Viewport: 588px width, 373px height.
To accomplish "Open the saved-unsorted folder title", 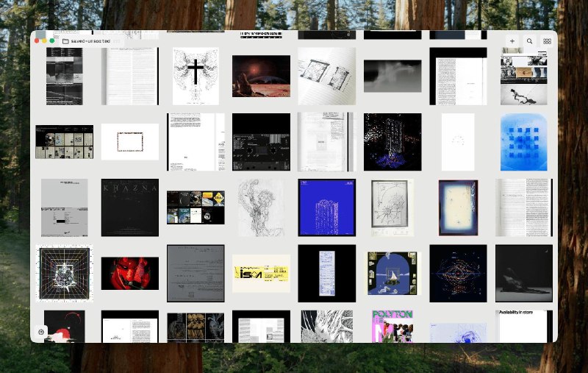I will click(x=90, y=41).
